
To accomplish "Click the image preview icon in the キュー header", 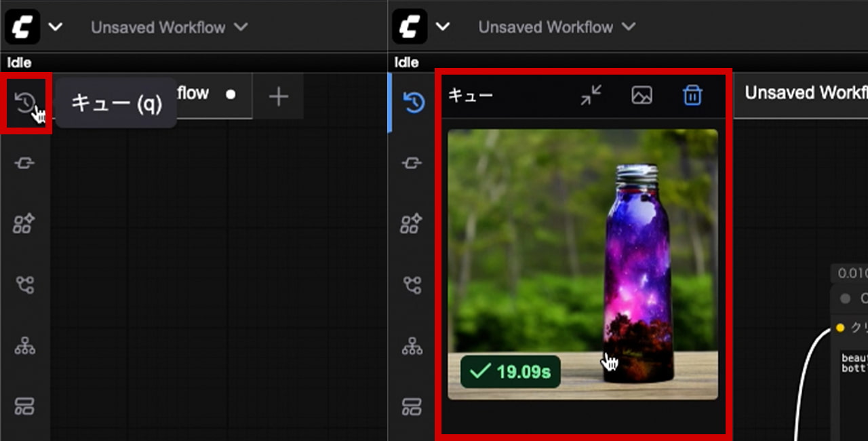I will click(642, 96).
